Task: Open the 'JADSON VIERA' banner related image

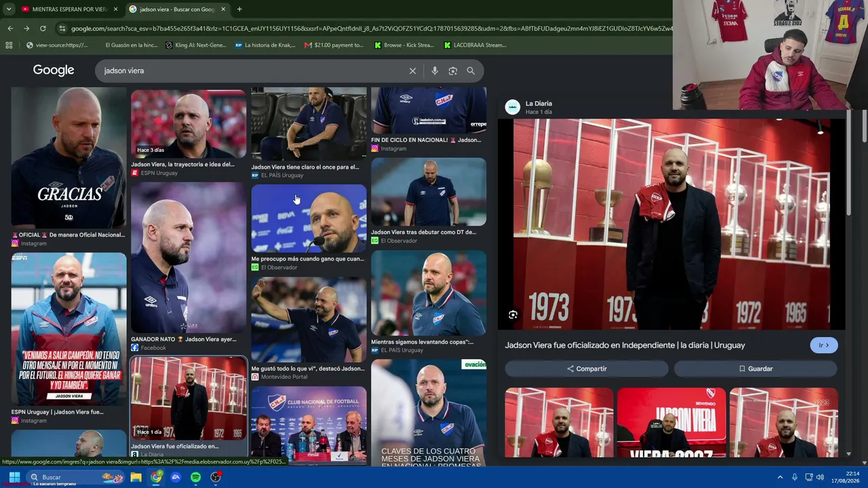Action: point(671,423)
